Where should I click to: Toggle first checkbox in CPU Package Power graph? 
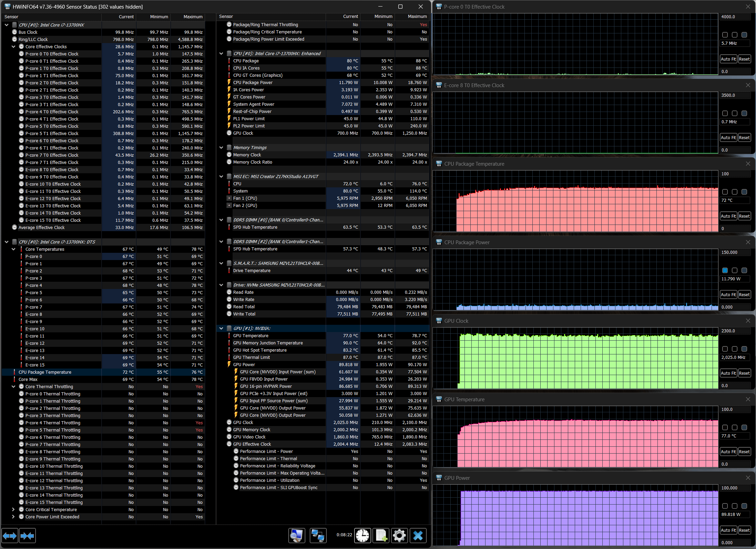click(725, 270)
